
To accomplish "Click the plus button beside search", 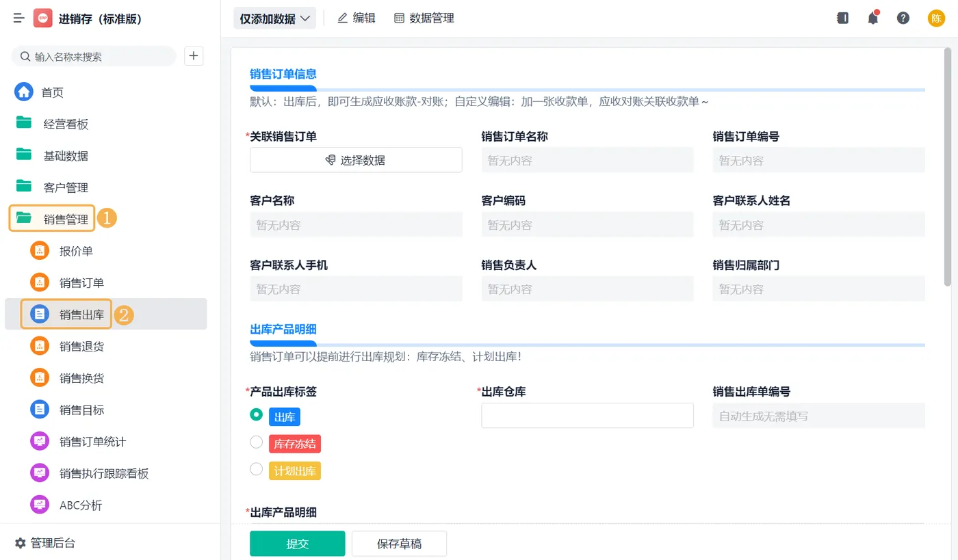I will pos(194,56).
